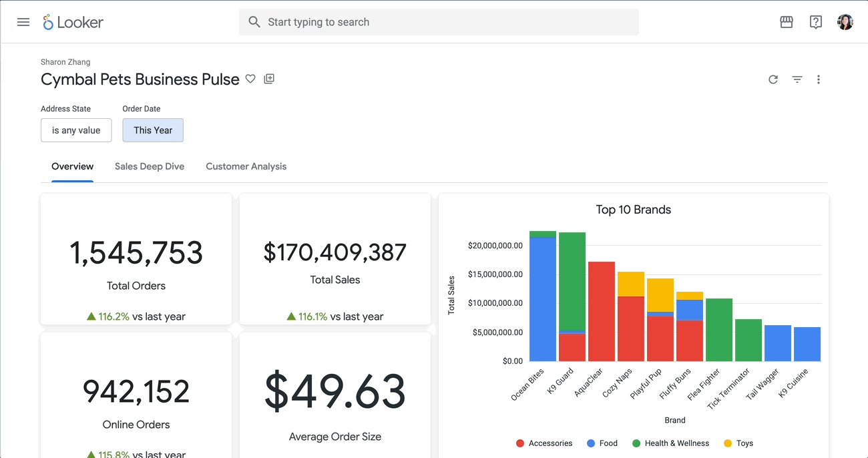Toggle the Food legend entry
This screenshot has height=458, width=868.
tap(602, 443)
